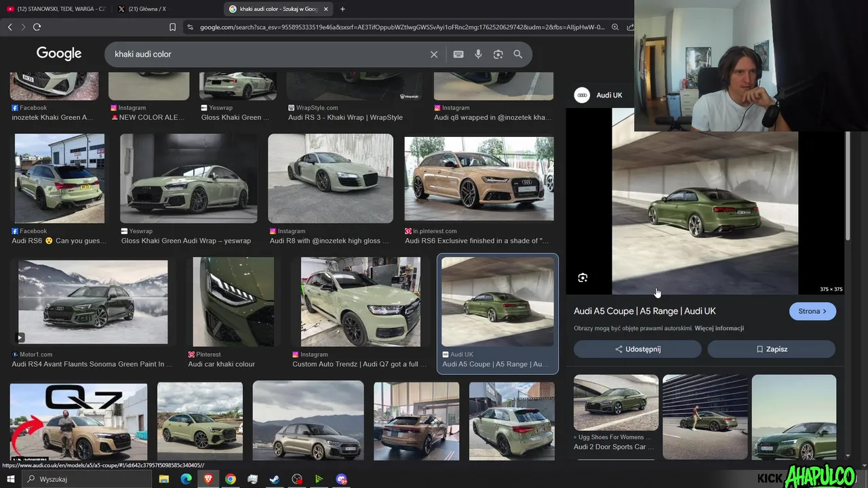Start voice search with the microphone icon
868x488 pixels.
coord(478,54)
